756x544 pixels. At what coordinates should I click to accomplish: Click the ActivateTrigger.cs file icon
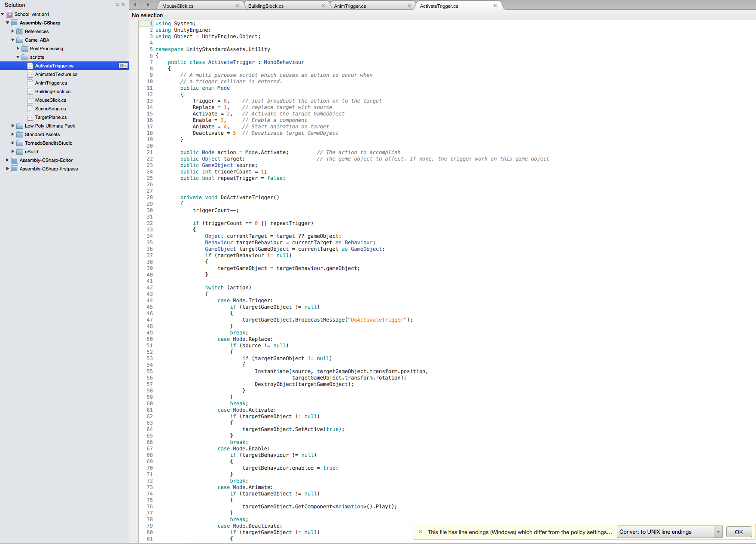30,66
